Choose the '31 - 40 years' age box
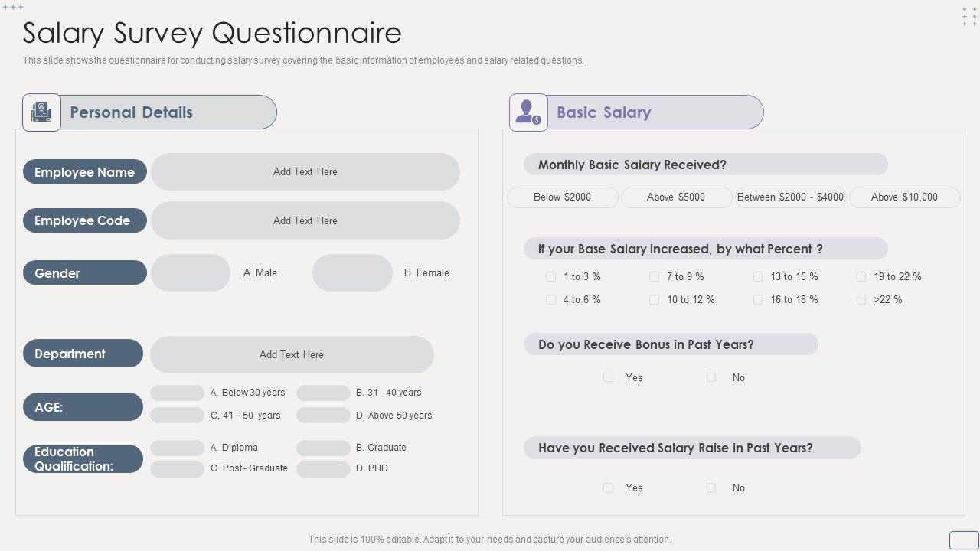Image resolution: width=980 pixels, height=551 pixels. (x=323, y=393)
